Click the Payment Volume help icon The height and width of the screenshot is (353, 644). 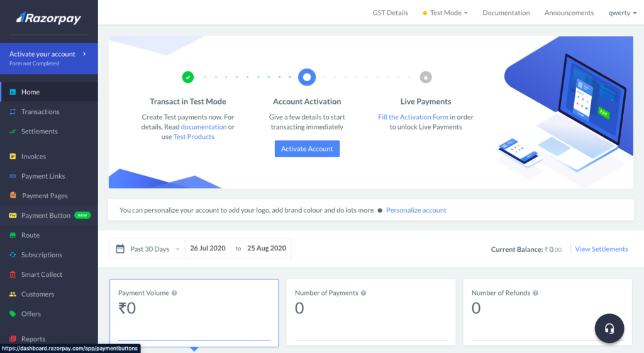(x=174, y=293)
